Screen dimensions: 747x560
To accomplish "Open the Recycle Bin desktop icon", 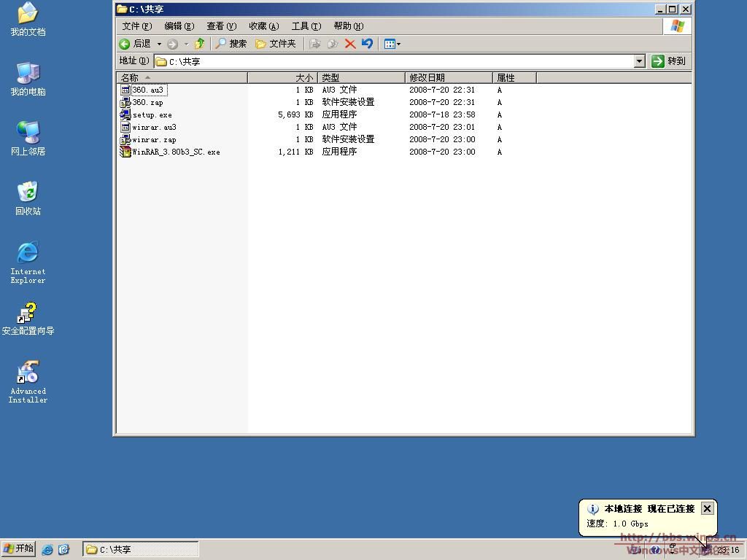I will click(x=28, y=193).
